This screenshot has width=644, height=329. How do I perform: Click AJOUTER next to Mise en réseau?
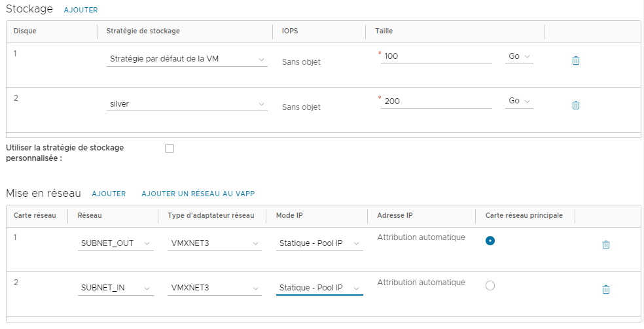(109, 194)
